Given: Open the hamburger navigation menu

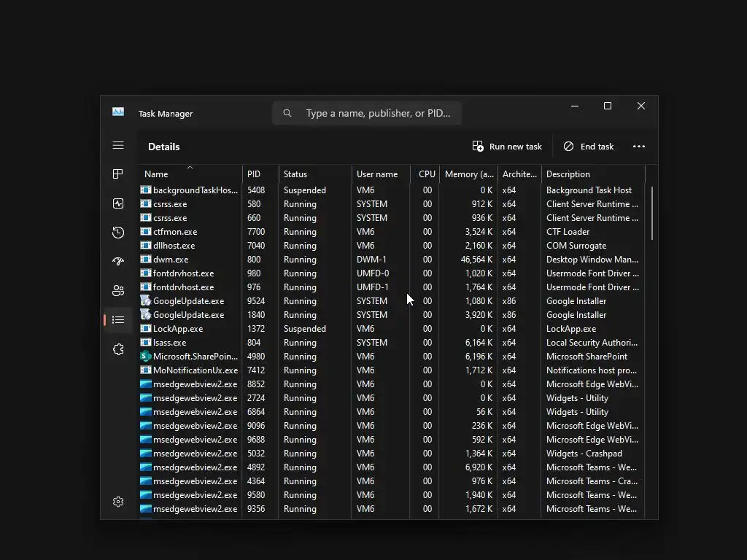Looking at the screenshot, I should coord(118,145).
